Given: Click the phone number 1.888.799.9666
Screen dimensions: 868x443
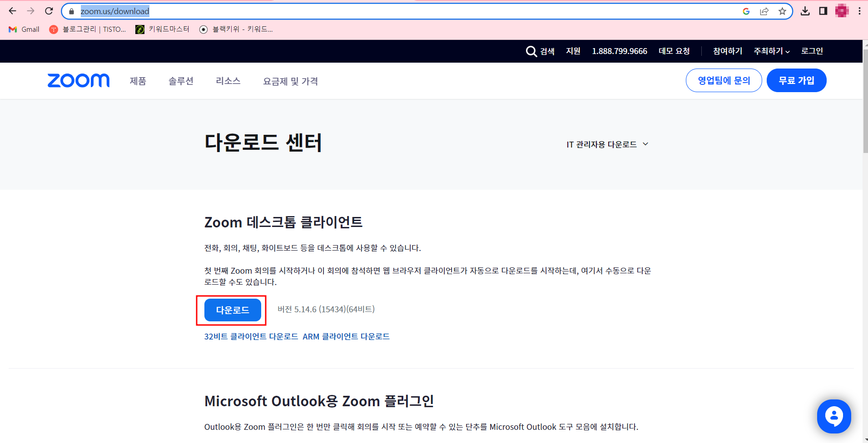Looking at the screenshot, I should coord(620,51).
